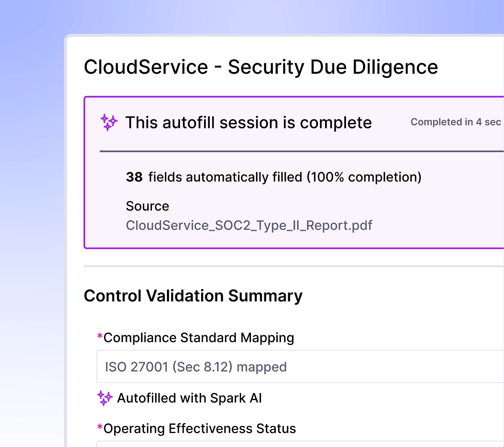Click the Autofilled with Spark AI label

click(x=189, y=398)
